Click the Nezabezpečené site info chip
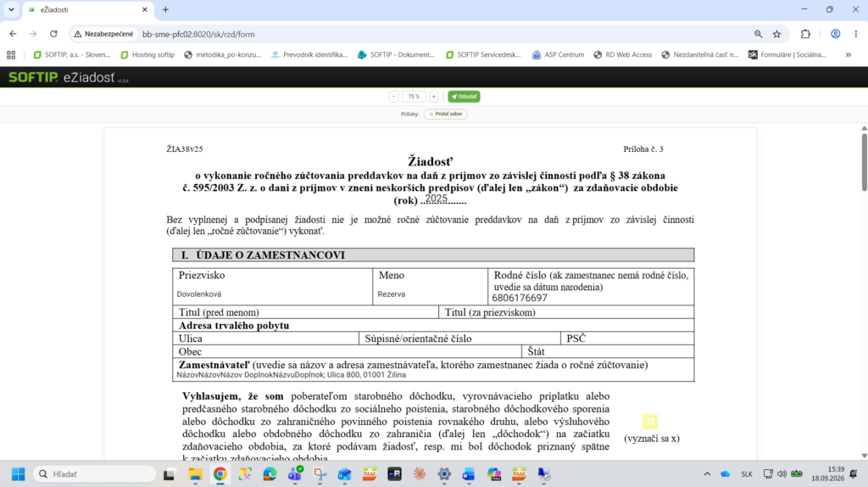868x487 pixels. (x=103, y=34)
